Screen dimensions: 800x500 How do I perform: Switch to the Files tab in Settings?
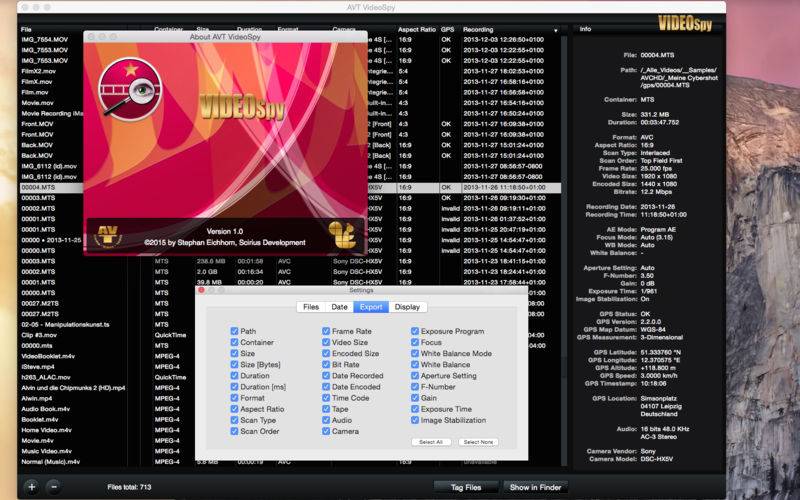[311, 307]
